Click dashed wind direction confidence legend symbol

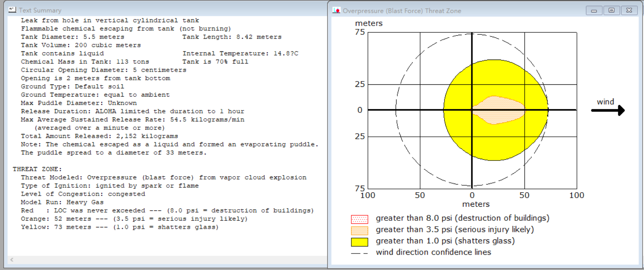(359, 253)
